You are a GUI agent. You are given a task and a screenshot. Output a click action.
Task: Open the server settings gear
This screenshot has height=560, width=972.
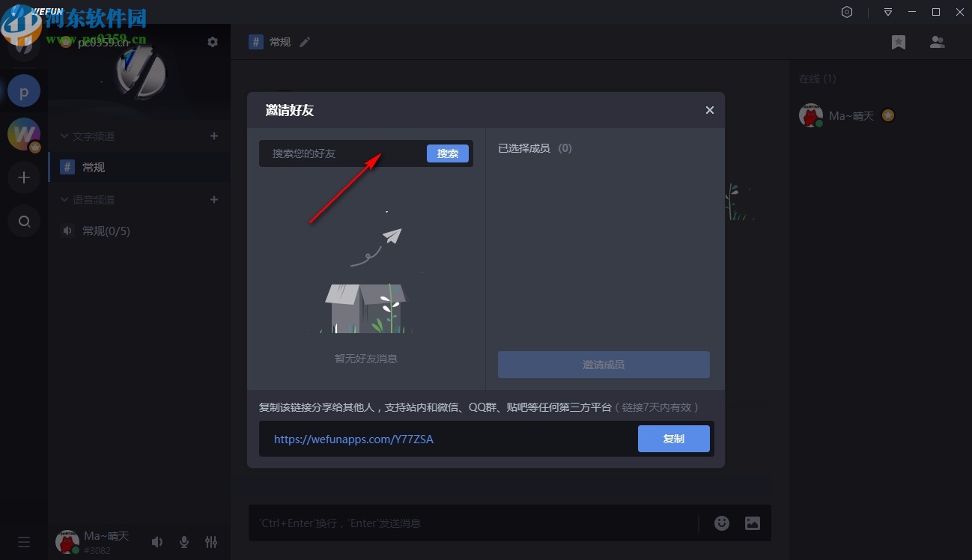click(213, 42)
